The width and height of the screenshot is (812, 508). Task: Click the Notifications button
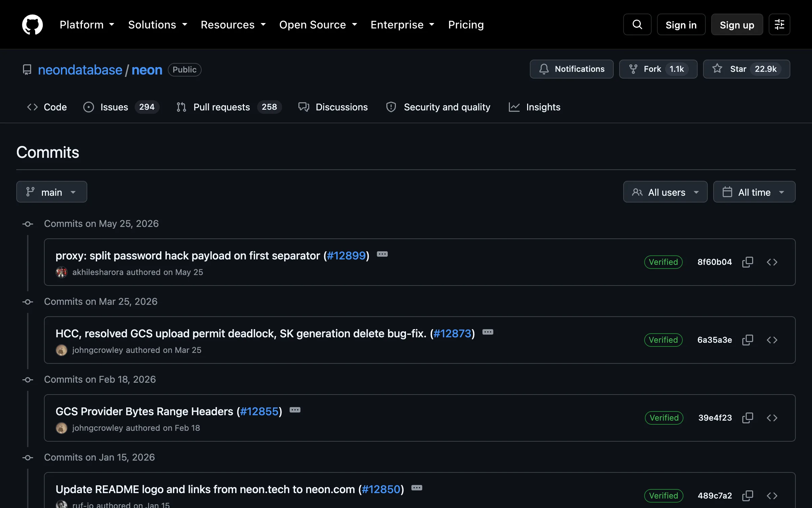click(x=571, y=69)
